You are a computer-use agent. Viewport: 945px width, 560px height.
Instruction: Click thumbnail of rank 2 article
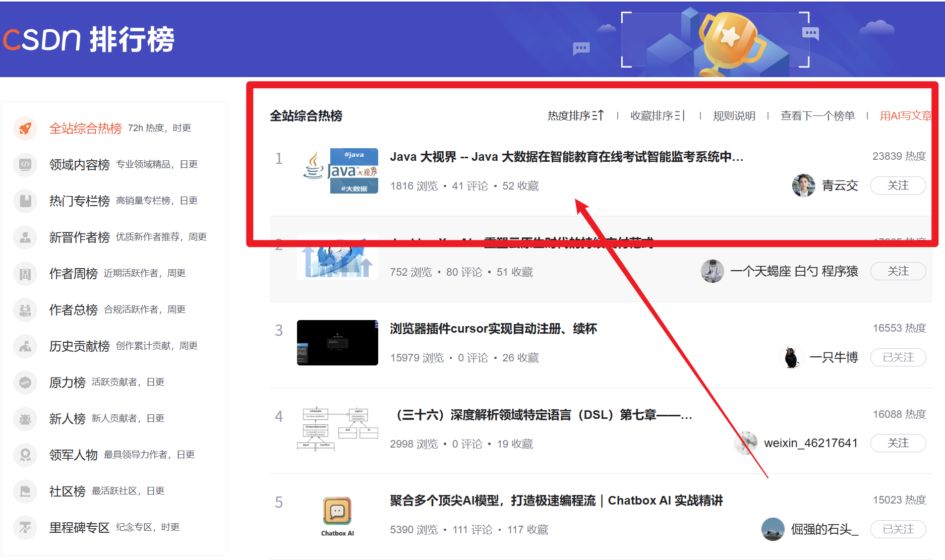(337, 258)
